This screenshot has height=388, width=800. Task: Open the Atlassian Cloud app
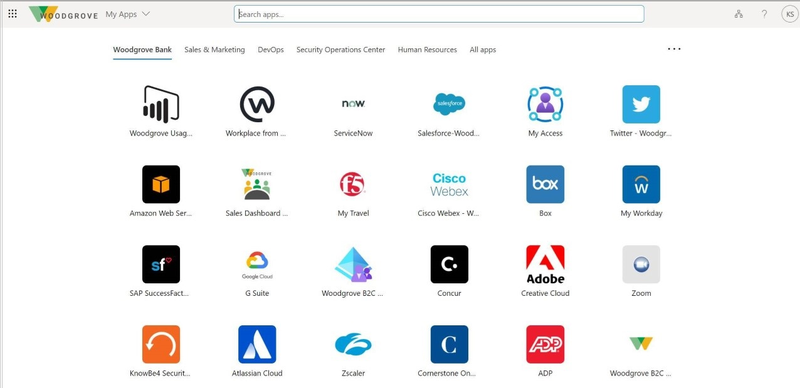[257, 344]
